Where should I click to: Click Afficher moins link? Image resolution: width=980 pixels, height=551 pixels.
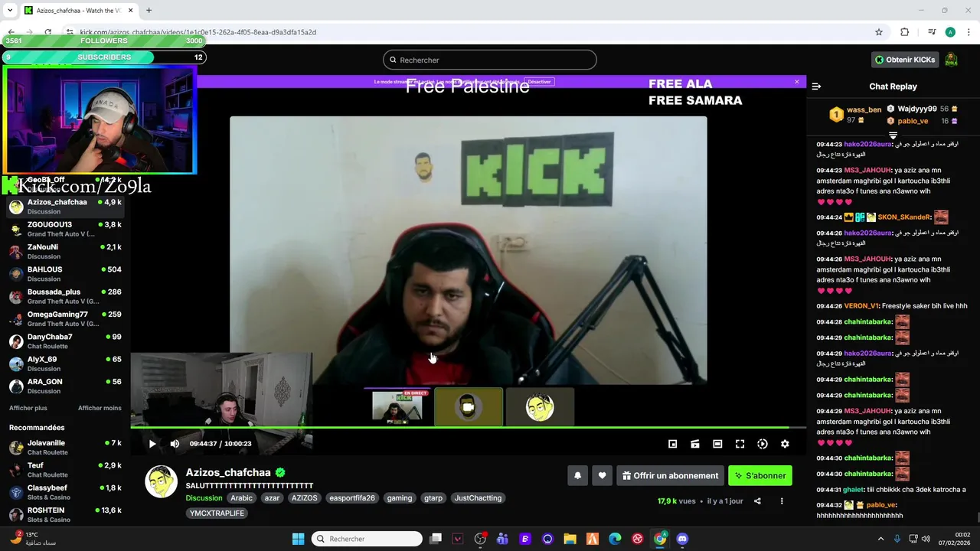point(100,408)
